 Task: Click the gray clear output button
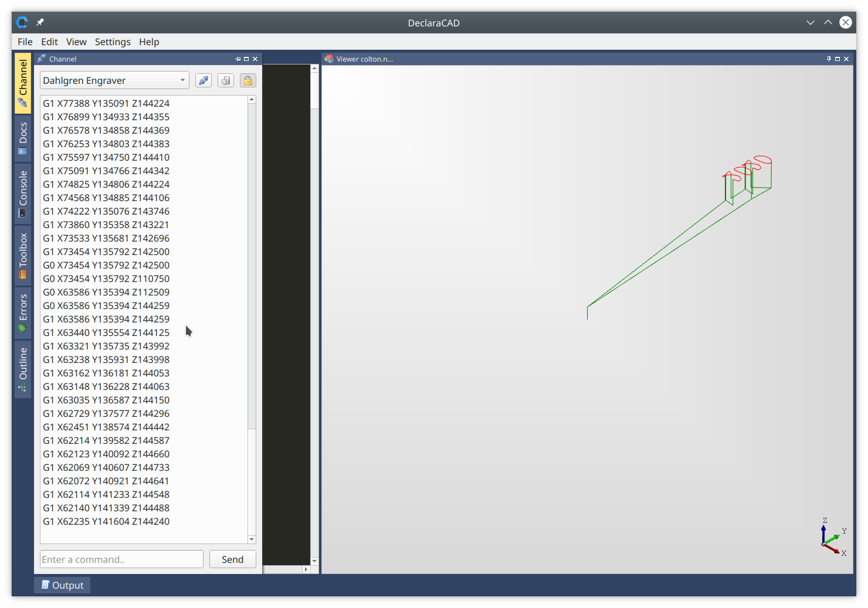point(226,80)
